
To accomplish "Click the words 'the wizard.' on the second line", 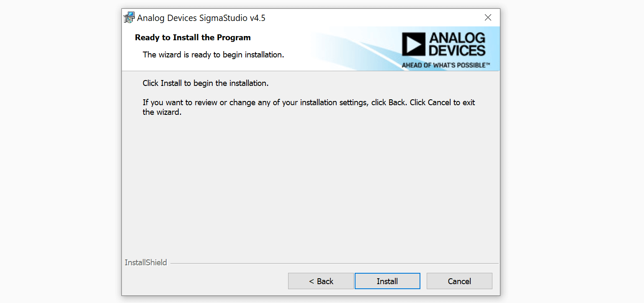I will (162, 112).
